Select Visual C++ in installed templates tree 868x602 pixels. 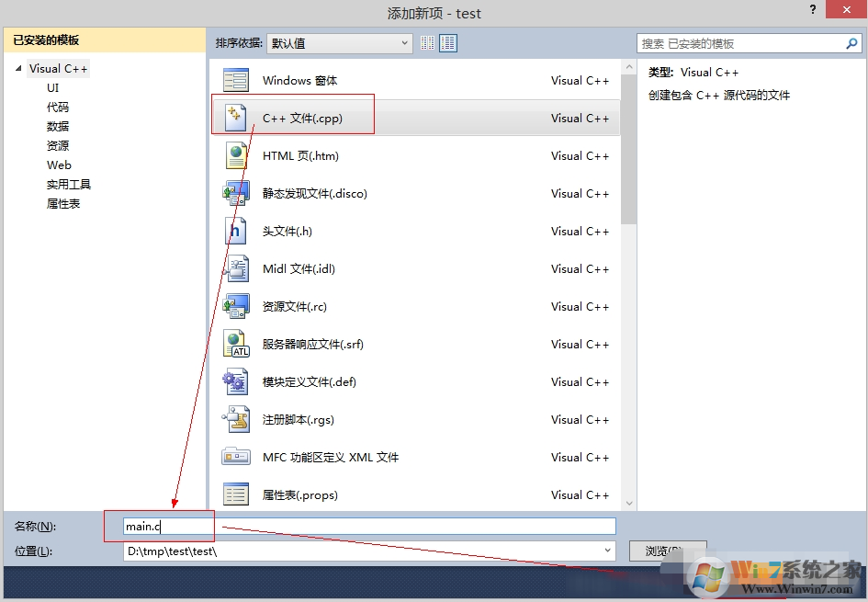click(x=58, y=69)
